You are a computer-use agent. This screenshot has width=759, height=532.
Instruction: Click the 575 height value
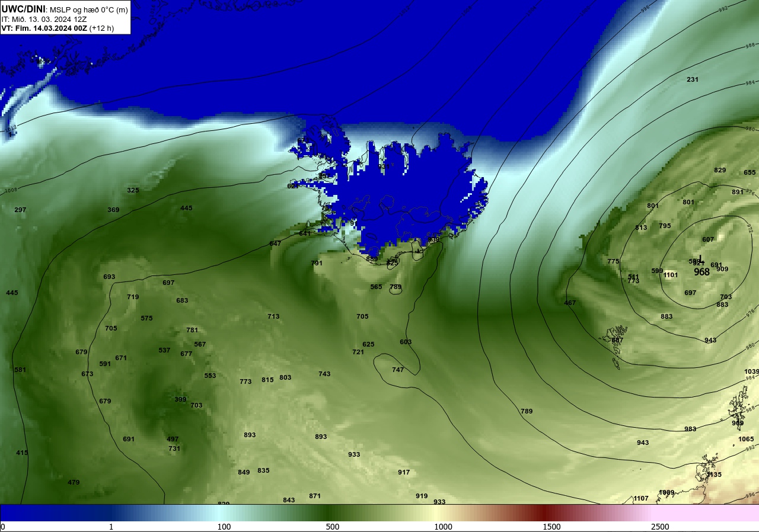tap(147, 318)
